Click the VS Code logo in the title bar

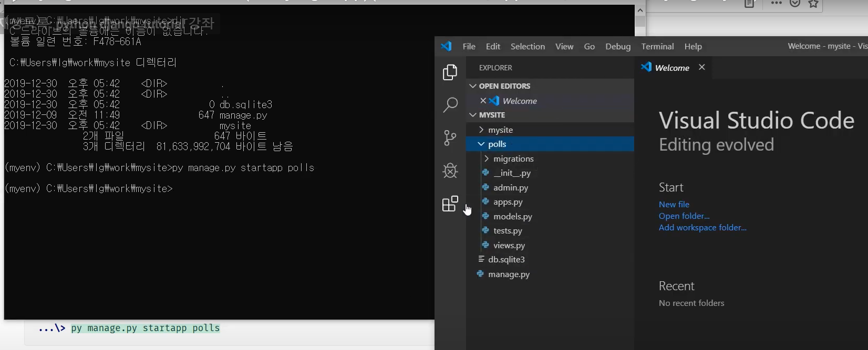(x=446, y=46)
